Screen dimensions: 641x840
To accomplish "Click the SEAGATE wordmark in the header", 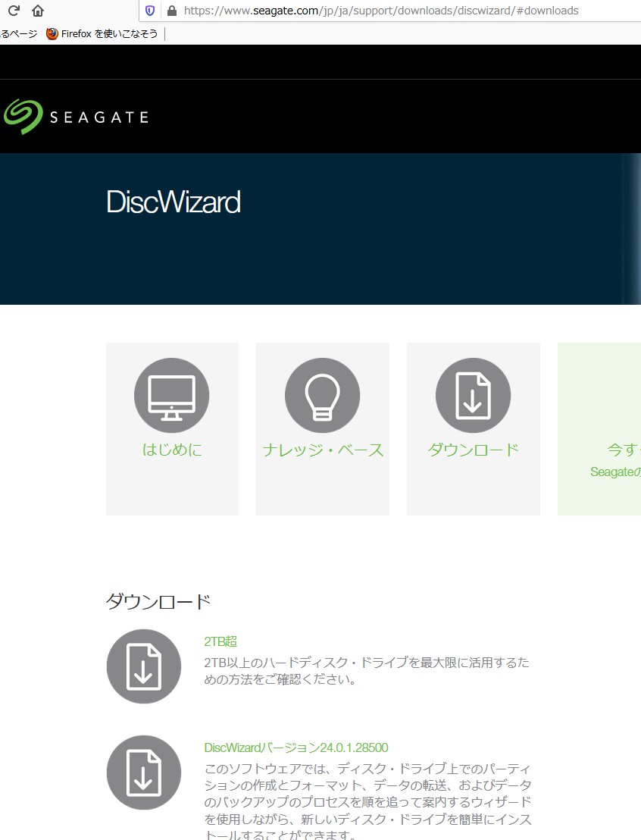I will (99, 118).
